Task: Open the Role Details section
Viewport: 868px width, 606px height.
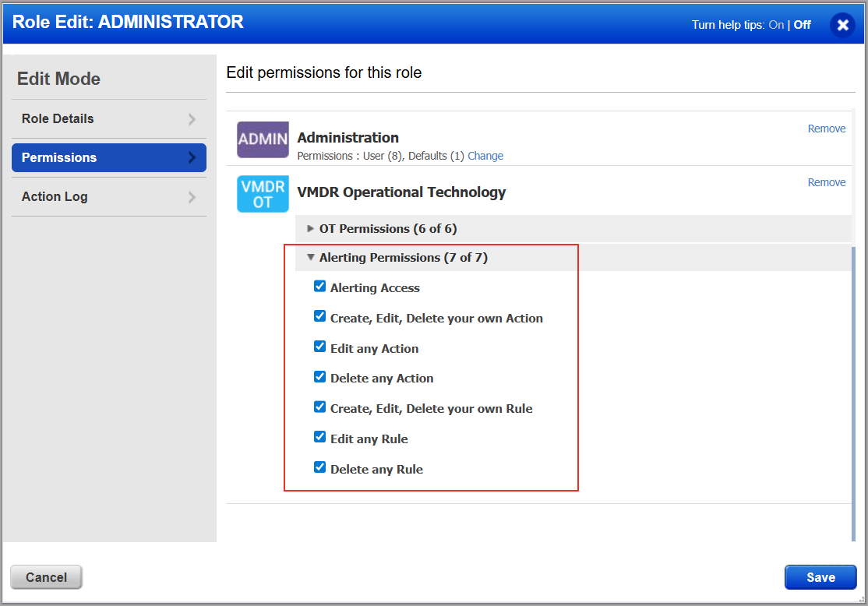Action: (x=58, y=119)
